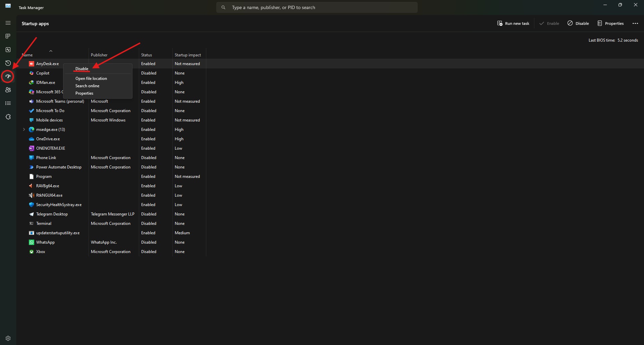Viewport: 644px width, 345px height.
Task: Click Last BIOS time value text
Action: 628,40
